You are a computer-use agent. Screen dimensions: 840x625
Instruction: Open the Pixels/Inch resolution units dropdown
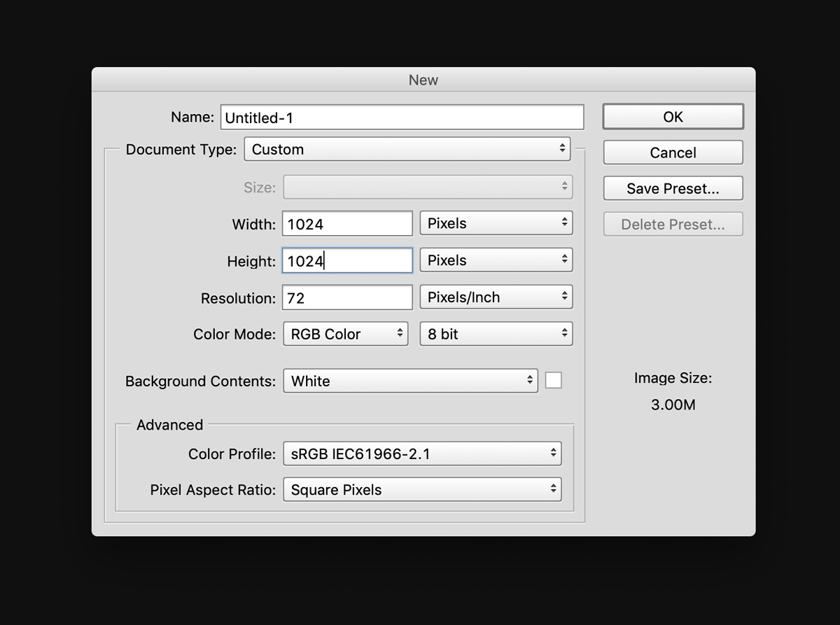(x=496, y=297)
